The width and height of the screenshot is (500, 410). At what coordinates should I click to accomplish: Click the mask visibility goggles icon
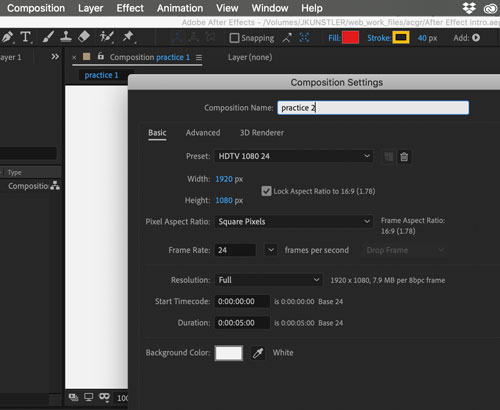[x=104, y=397]
